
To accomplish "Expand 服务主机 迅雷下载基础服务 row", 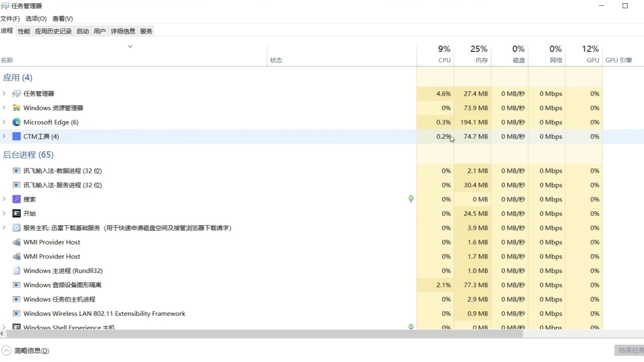I will (4, 228).
